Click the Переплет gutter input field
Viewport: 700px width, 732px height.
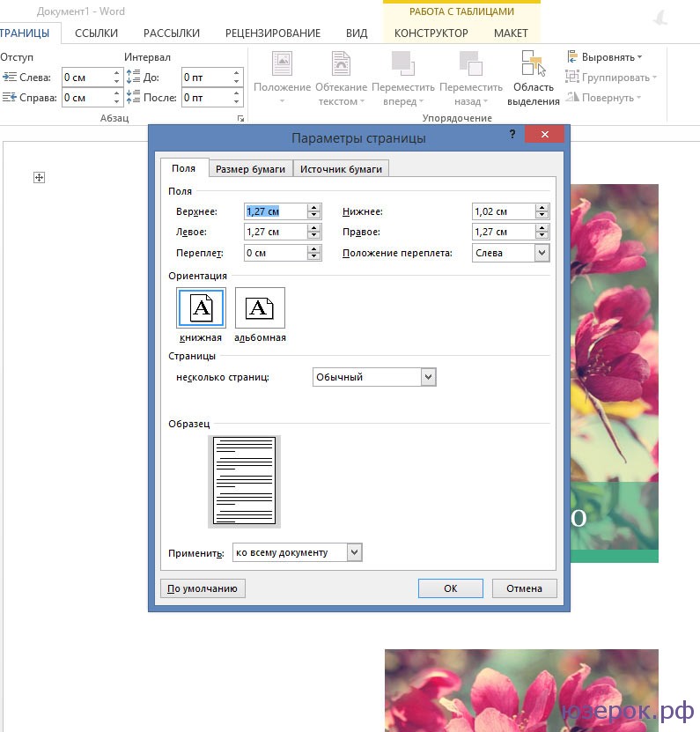(x=276, y=253)
